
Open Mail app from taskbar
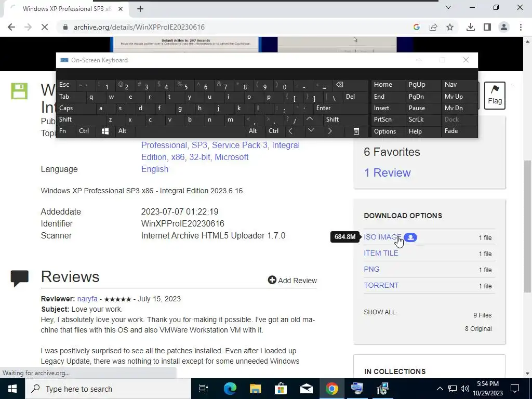coord(306,389)
